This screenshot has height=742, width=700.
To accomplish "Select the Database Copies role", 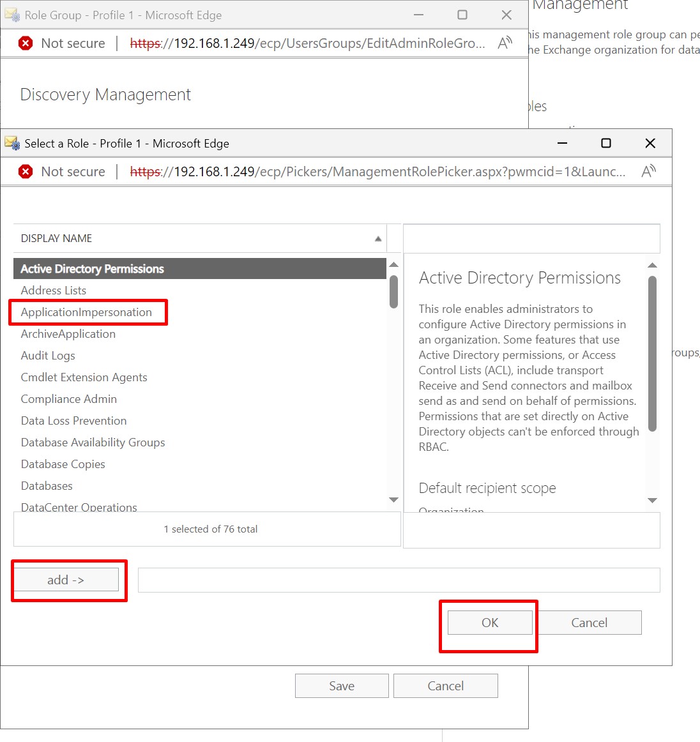I will [x=200, y=464].
